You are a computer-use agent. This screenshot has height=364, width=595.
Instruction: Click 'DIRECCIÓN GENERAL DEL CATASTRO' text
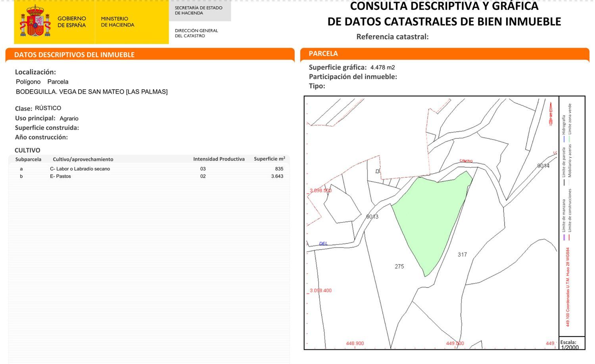(x=196, y=33)
